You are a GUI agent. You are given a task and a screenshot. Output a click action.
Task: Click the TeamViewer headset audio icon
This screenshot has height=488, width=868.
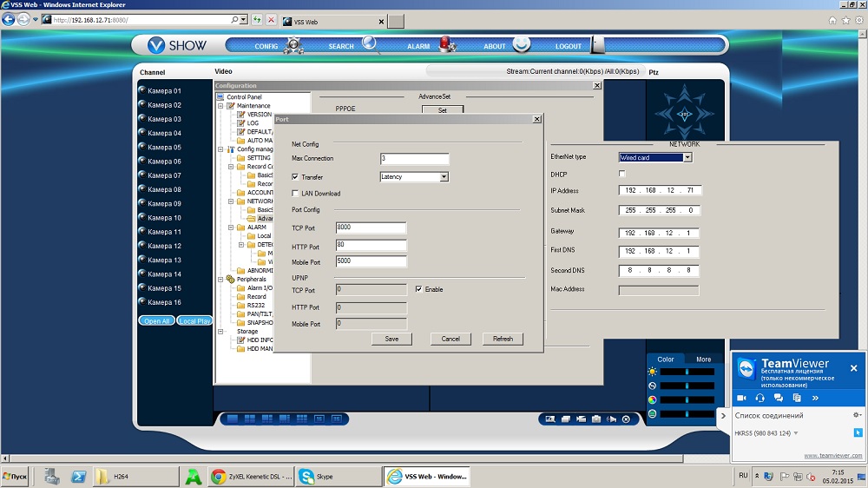coord(760,398)
